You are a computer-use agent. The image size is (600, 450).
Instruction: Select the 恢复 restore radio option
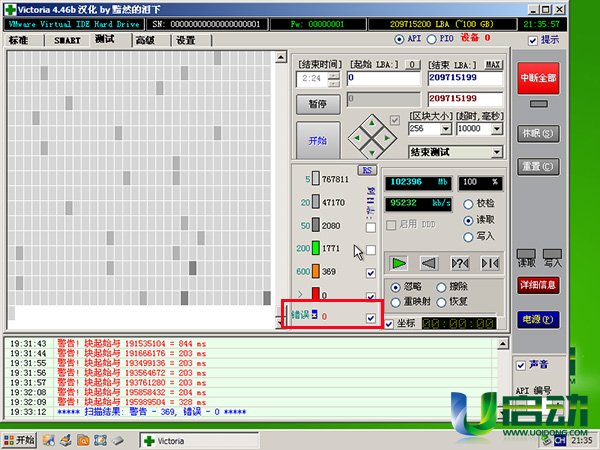(441, 302)
